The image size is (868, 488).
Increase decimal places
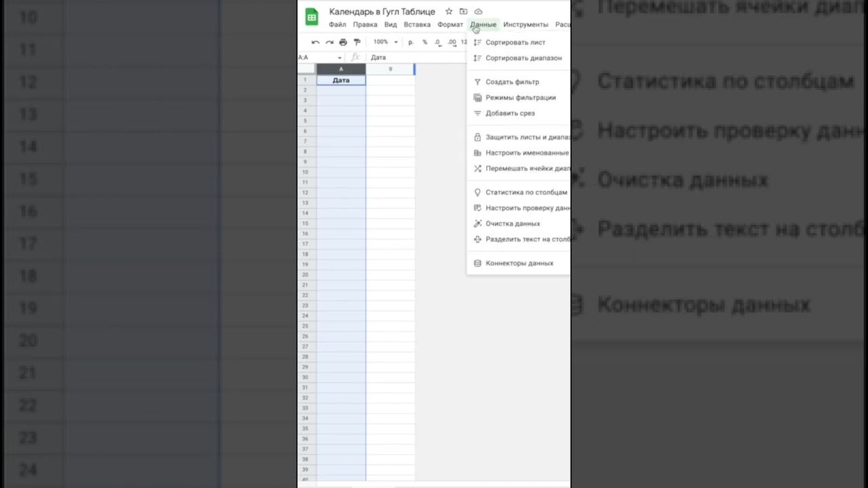point(452,42)
